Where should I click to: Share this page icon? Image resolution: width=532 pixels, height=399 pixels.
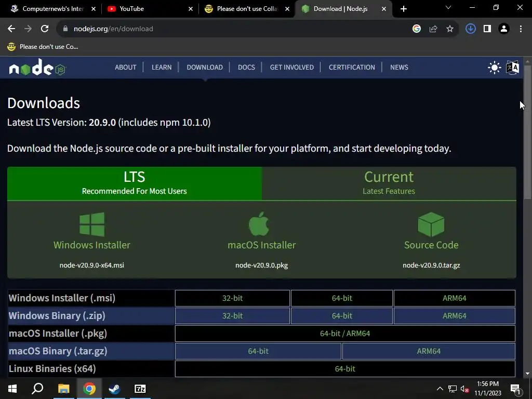tap(433, 29)
